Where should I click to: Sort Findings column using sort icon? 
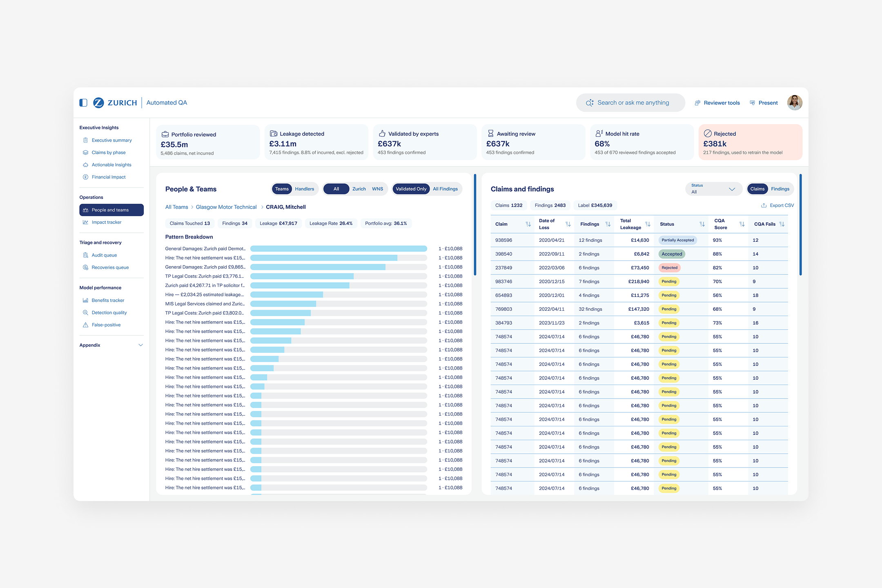click(608, 224)
